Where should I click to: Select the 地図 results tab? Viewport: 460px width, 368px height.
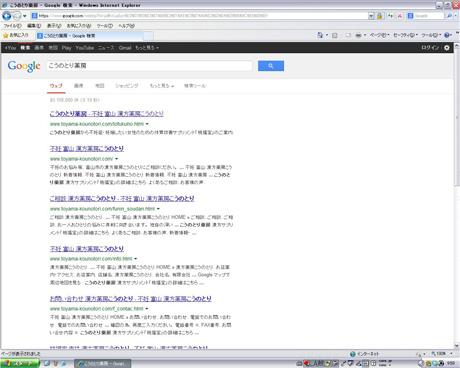100,86
